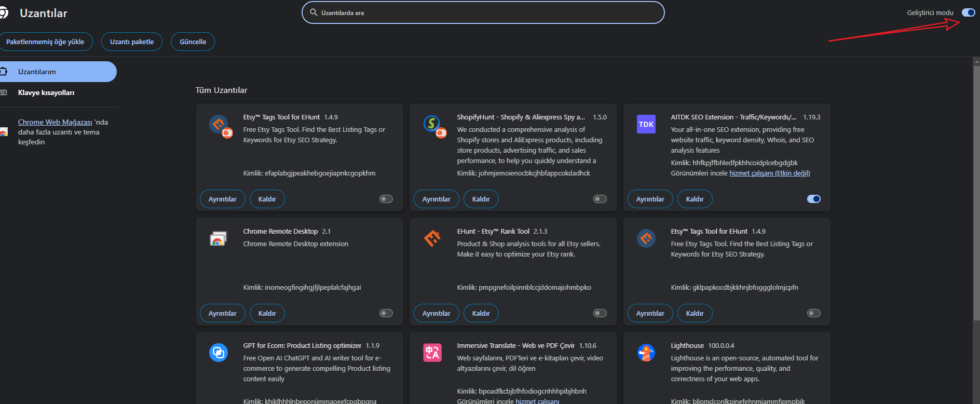Viewport: 980px width, 404px height.
Task: Open the Chrome Web Mağazası link
Action: [x=55, y=122]
